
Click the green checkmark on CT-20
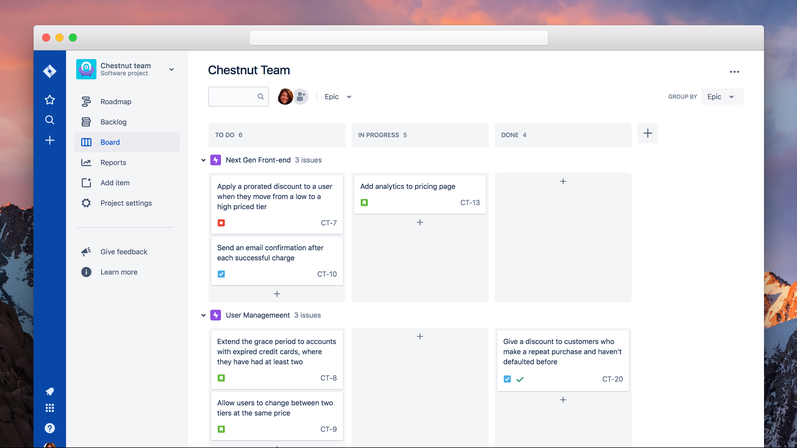point(520,379)
